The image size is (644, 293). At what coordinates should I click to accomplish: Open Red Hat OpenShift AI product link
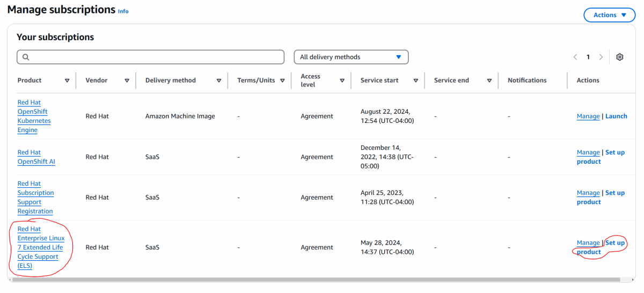pyautogui.click(x=36, y=157)
